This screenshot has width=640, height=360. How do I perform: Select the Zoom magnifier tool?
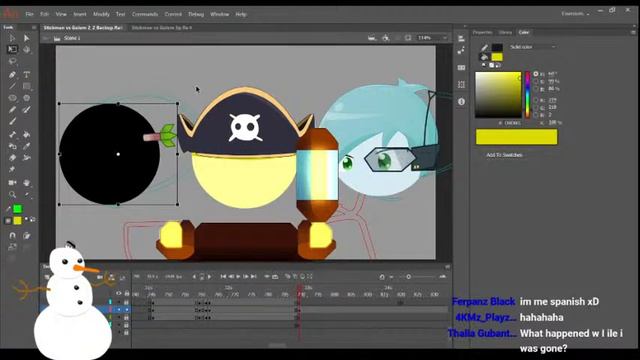12,195
